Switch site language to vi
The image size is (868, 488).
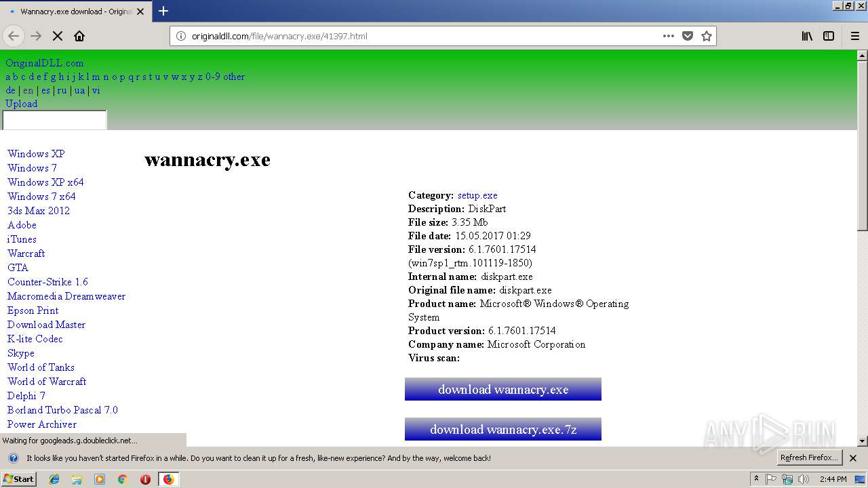(x=96, y=90)
